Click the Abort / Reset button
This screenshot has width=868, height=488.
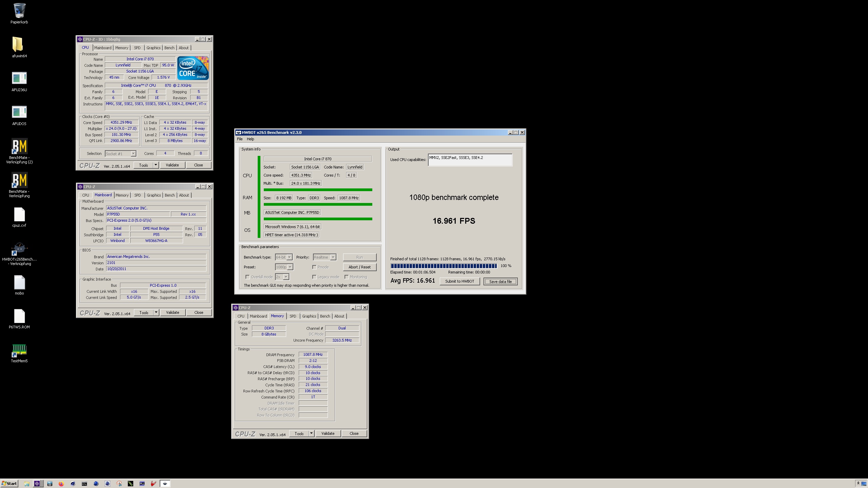(x=359, y=267)
